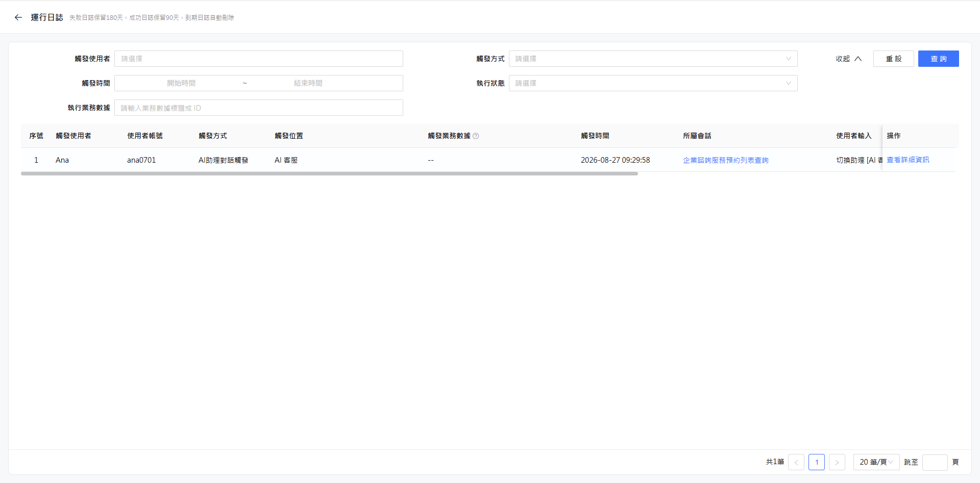The height and width of the screenshot is (483, 980).
Task: Go to the next page arrow
Action: tap(837, 462)
